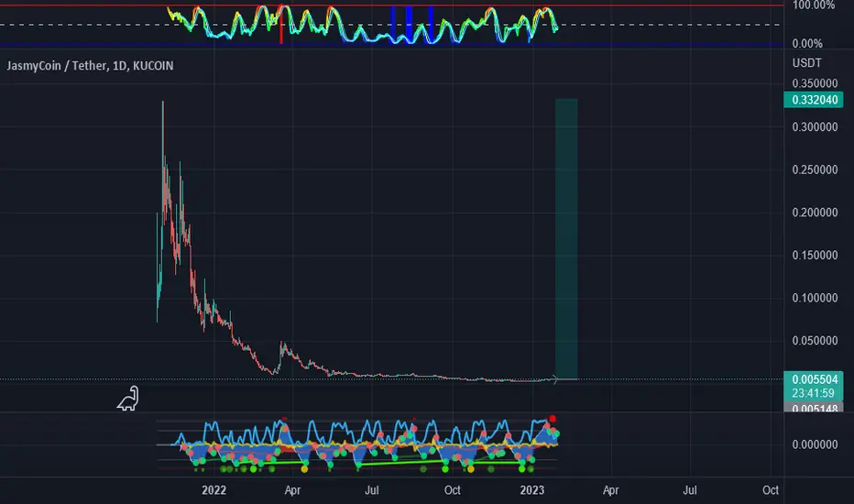Click the 0.200000 price axis value
Screen dimensions: 854x504
pos(815,213)
